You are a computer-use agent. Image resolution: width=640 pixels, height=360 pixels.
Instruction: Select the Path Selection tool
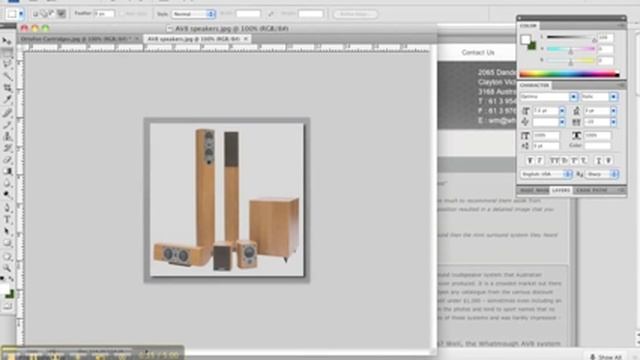[7, 231]
